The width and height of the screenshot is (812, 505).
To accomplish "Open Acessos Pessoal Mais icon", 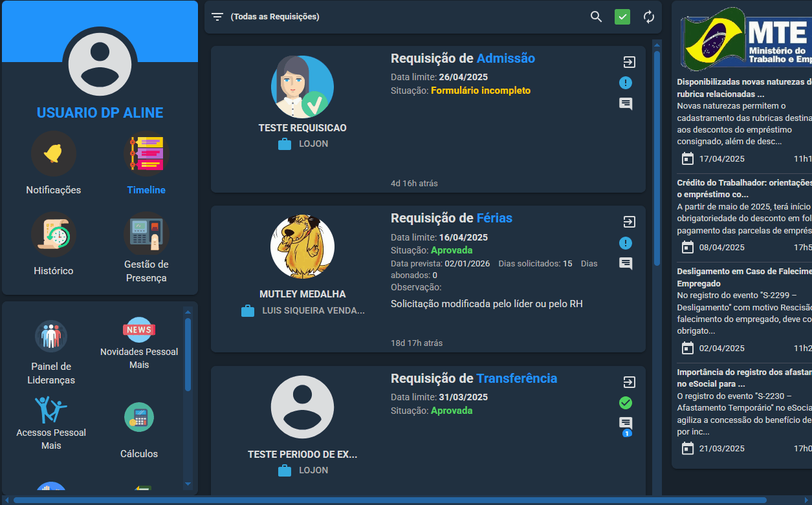I will [x=51, y=410].
